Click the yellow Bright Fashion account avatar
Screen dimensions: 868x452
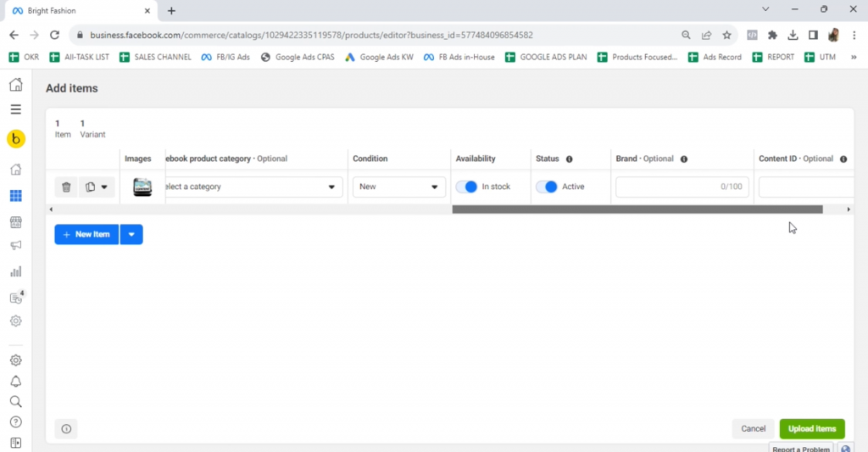15,139
